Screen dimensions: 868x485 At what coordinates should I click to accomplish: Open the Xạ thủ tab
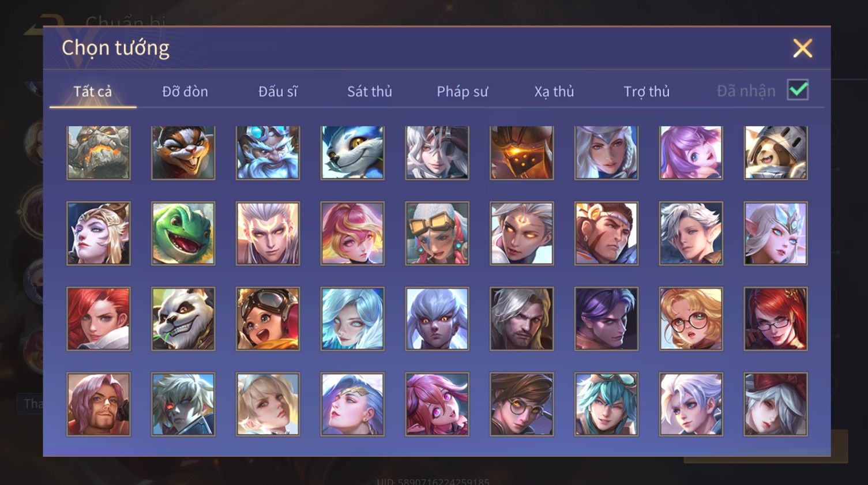point(554,91)
